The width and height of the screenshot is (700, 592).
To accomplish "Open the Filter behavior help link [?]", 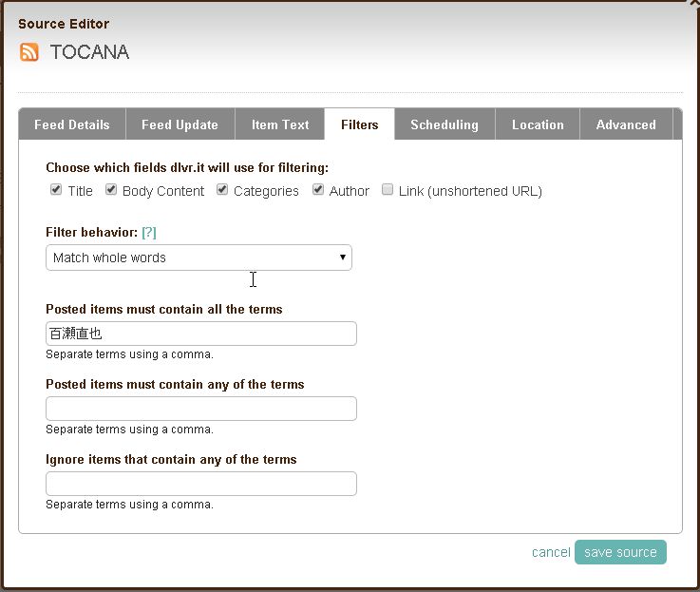I will point(149,232).
